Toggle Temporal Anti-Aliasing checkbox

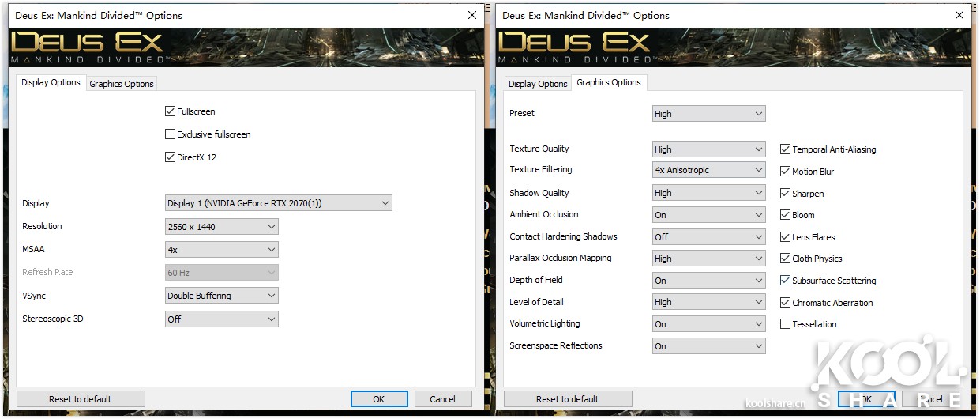coord(785,149)
